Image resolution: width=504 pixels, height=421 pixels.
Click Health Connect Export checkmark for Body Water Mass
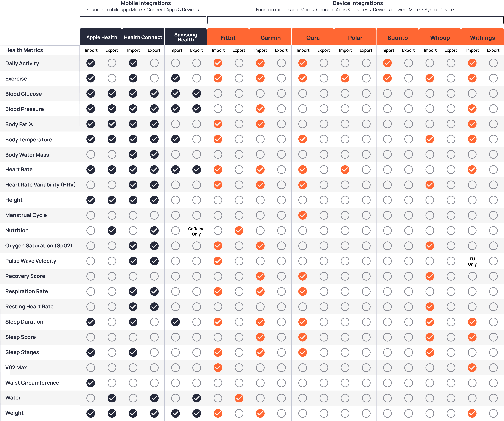pos(154,155)
